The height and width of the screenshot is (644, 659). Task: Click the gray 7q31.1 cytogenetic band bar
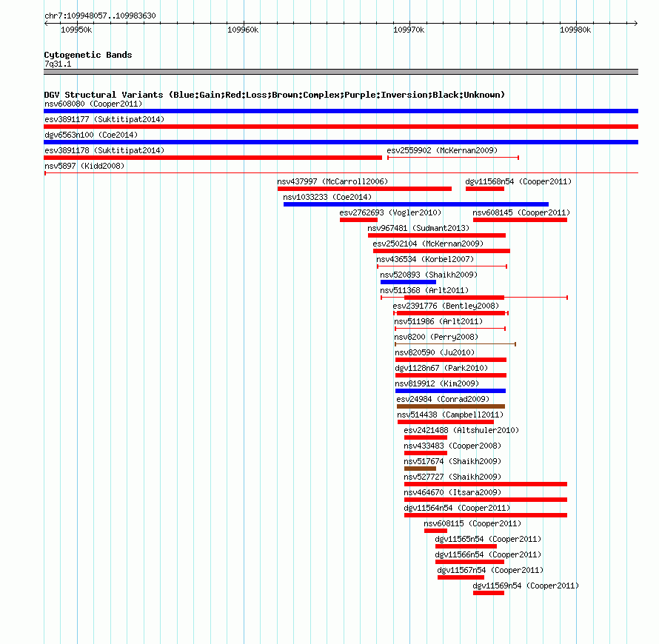pyautogui.click(x=341, y=72)
